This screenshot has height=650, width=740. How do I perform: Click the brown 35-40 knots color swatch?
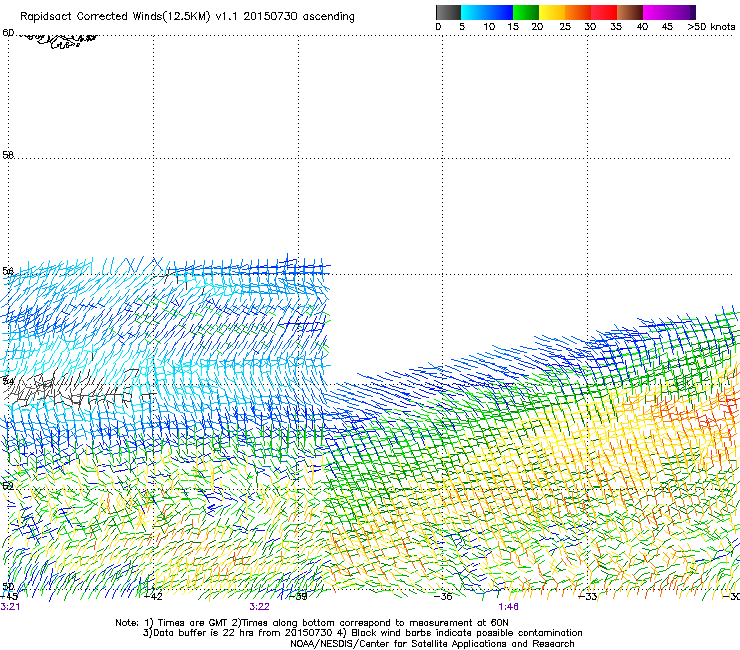point(630,12)
